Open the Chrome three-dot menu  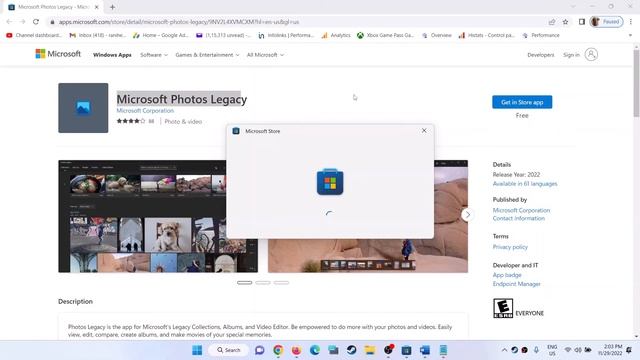pyautogui.click(x=631, y=22)
